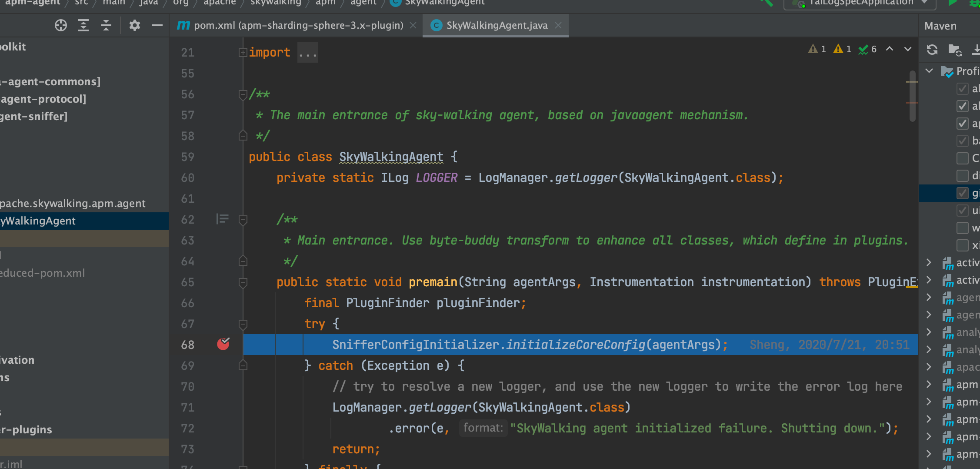
Task: Click the SkyWalkingAgent class name declaration
Action: click(x=391, y=157)
